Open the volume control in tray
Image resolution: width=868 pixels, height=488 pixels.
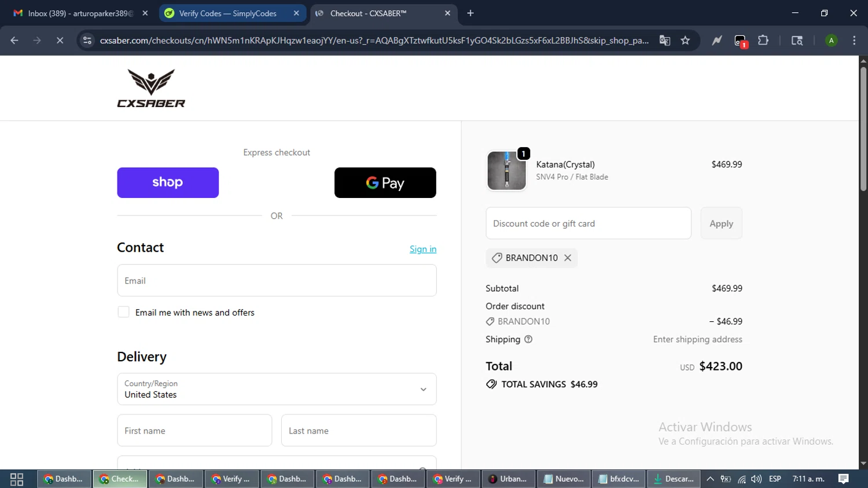tap(756, 479)
